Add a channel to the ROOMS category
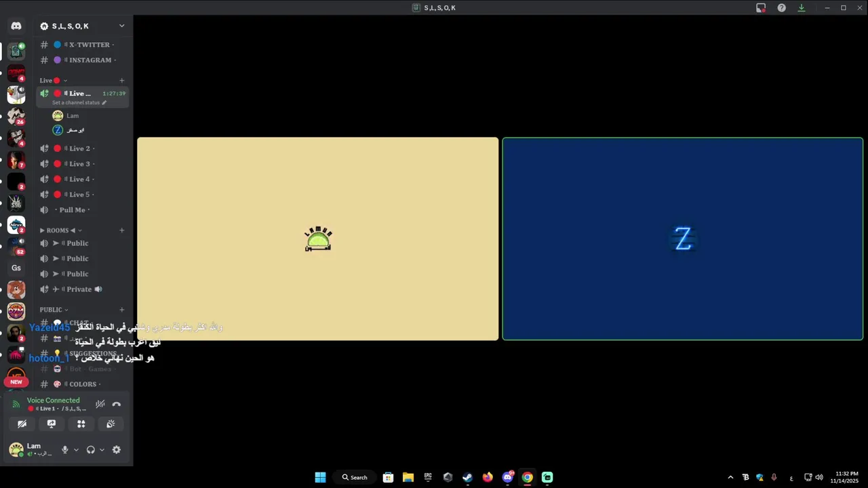868x488 pixels. (122, 230)
